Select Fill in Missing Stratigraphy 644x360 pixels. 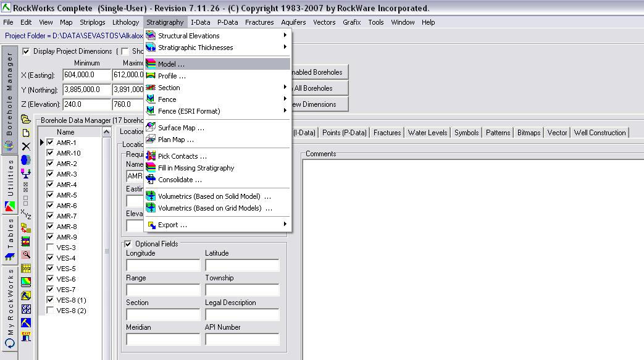click(218, 168)
